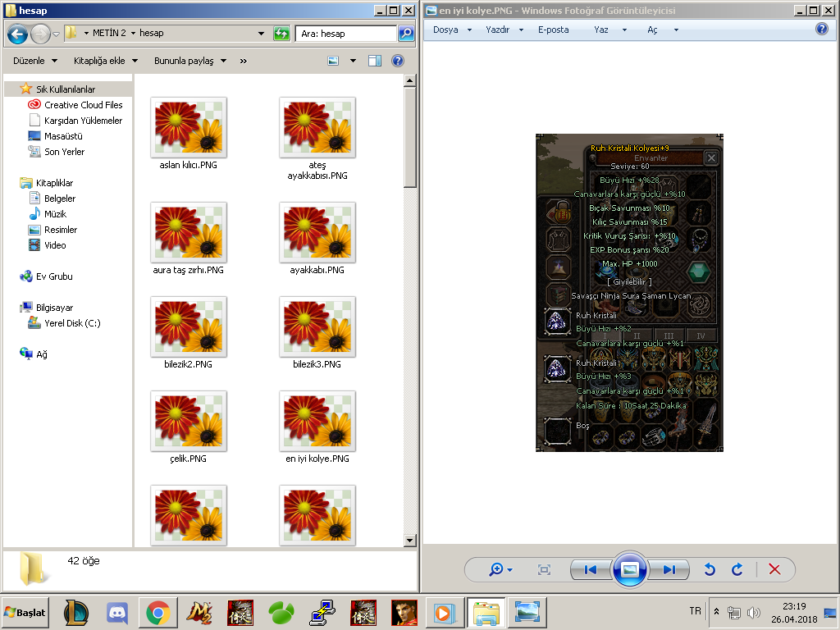The image size is (840, 630).
Task: Select Bilgisayar in the navigation pane
Action: coord(54,307)
